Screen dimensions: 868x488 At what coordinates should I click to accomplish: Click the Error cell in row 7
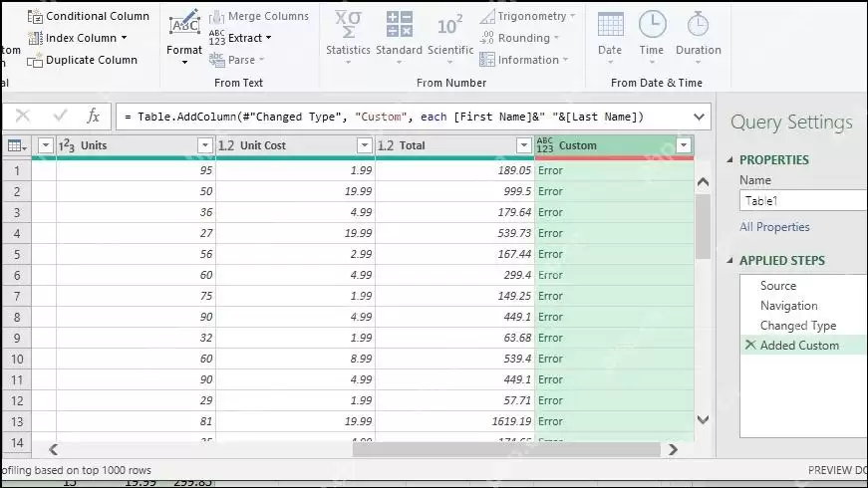pos(614,296)
